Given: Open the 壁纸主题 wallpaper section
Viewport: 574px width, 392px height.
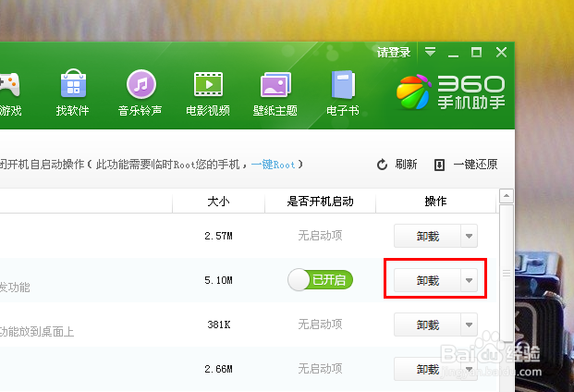Looking at the screenshot, I should [x=275, y=93].
